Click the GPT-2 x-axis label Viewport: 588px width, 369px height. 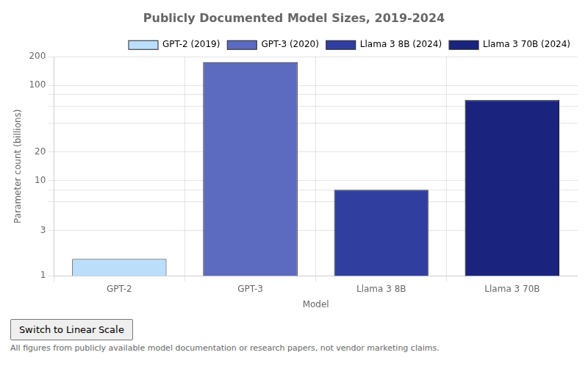coord(119,289)
